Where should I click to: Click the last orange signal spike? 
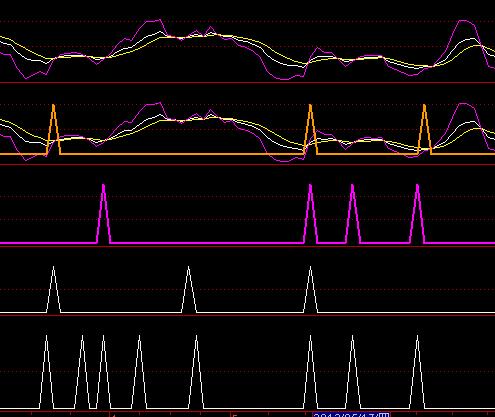coord(424,129)
